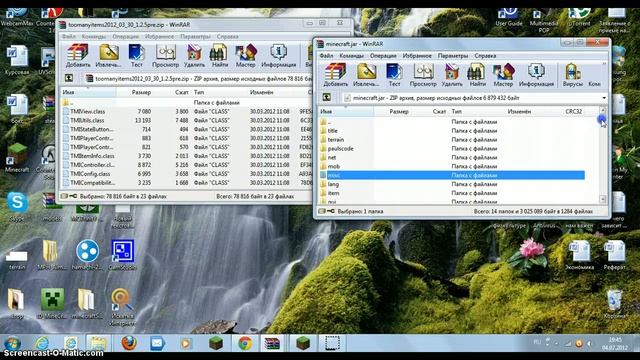Click Просмотр icon in toomanyitems window

pyautogui.click(x=165, y=56)
